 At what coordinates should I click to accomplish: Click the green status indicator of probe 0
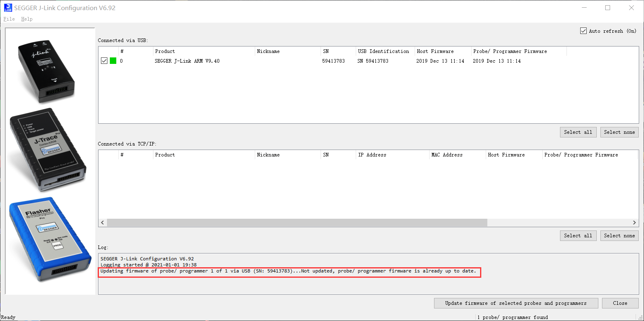pyautogui.click(x=113, y=61)
